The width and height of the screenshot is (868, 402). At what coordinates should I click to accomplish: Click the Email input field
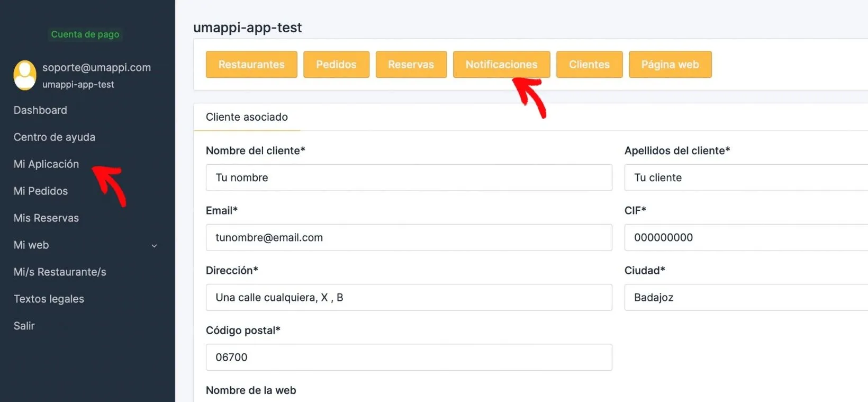tap(409, 237)
